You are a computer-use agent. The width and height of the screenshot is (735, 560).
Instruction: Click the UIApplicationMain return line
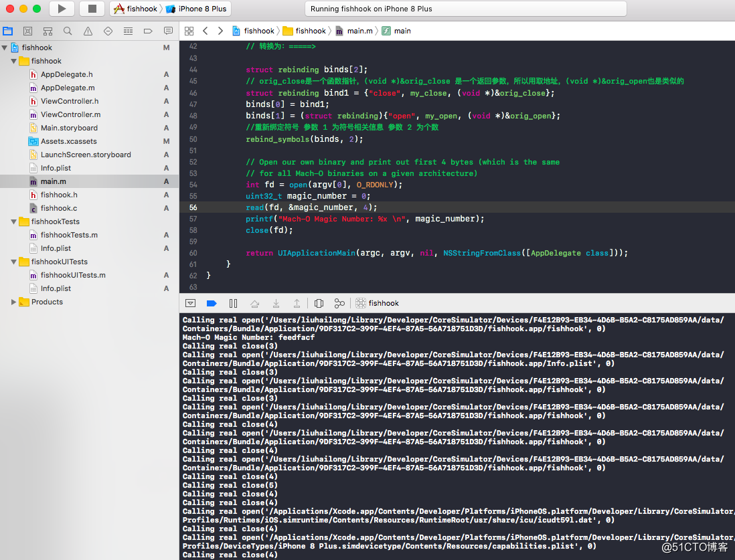tap(436, 253)
